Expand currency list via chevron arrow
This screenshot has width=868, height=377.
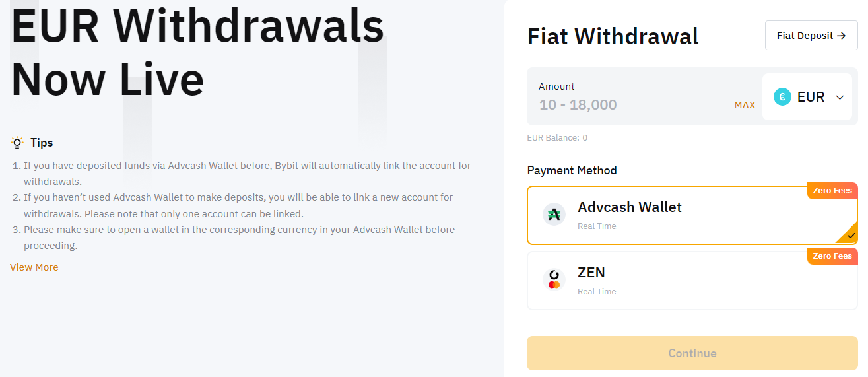tap(840, 98)
